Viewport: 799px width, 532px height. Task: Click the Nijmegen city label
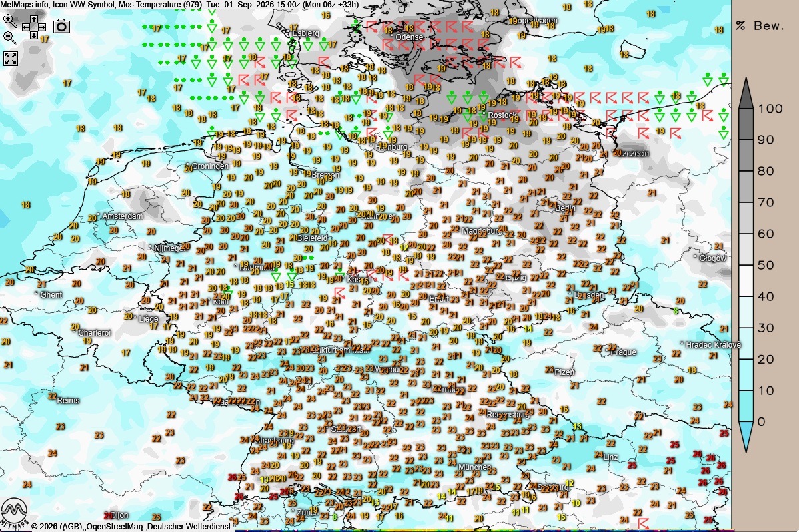tap(170, 248)
